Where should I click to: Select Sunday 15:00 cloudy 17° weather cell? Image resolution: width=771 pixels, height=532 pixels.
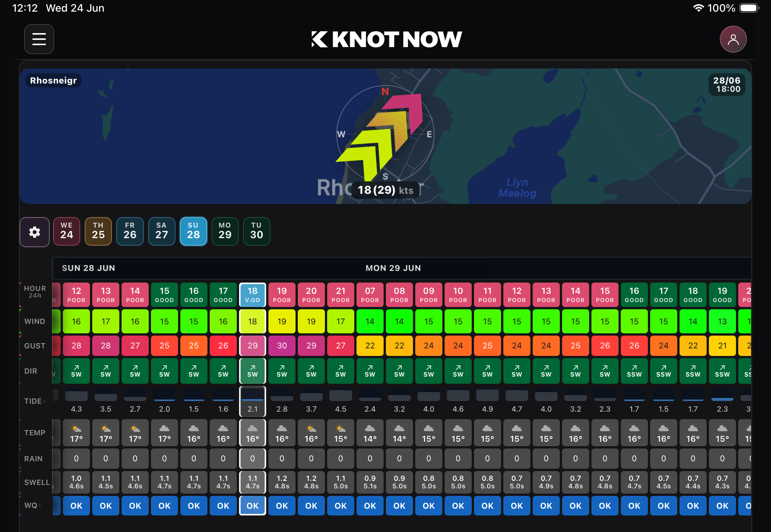[x=165, y=433]
